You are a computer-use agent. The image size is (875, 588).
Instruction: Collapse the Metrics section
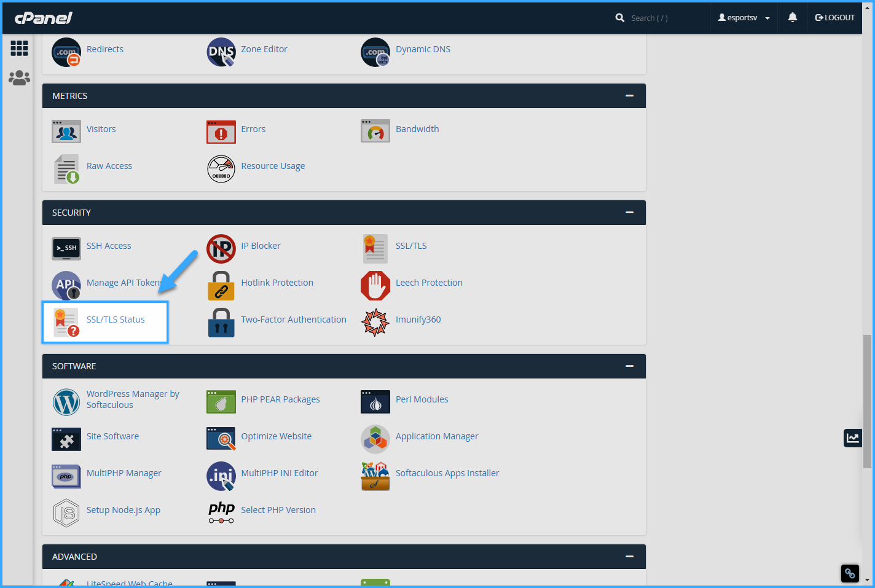pyautogui.click(x=629, y=96)
